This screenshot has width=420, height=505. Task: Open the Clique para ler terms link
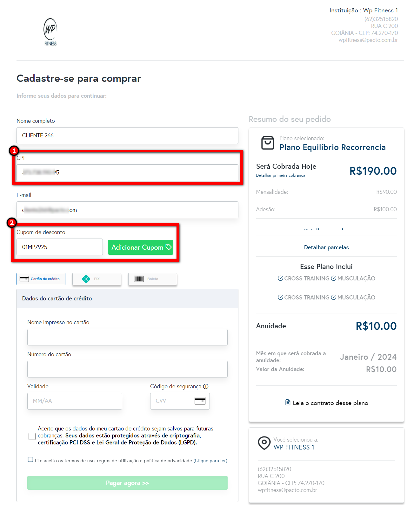tap(210, 461)
